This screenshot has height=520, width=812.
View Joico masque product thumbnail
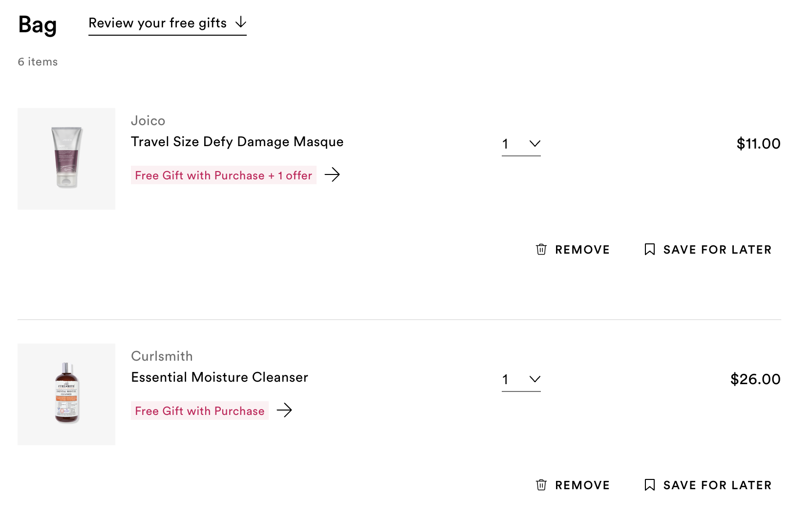66,159
